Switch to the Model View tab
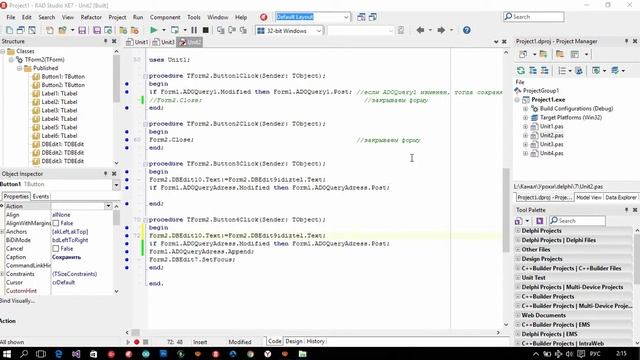This screenshot has width=640, height=360. (589, 197)
